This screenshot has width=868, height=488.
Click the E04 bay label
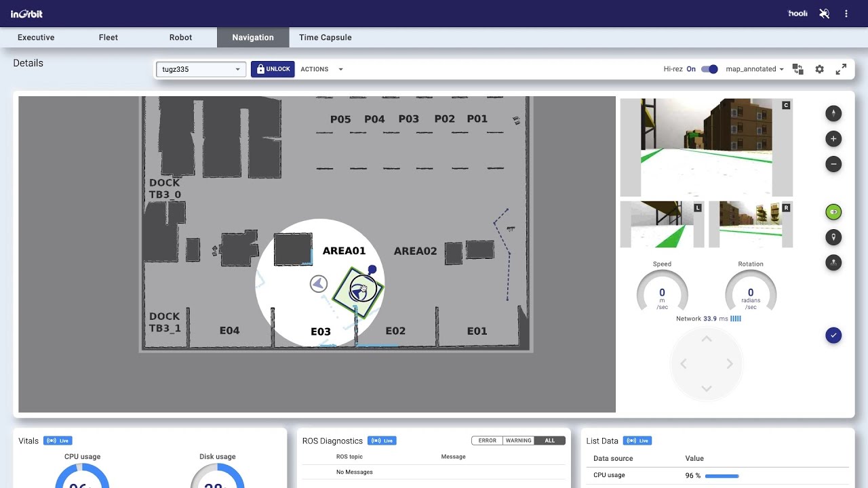(x=229, y=331)
